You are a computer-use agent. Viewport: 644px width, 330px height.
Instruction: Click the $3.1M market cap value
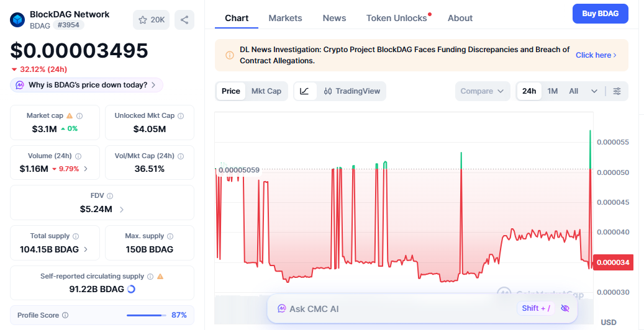pyautogui.click(x=44, y=129)
